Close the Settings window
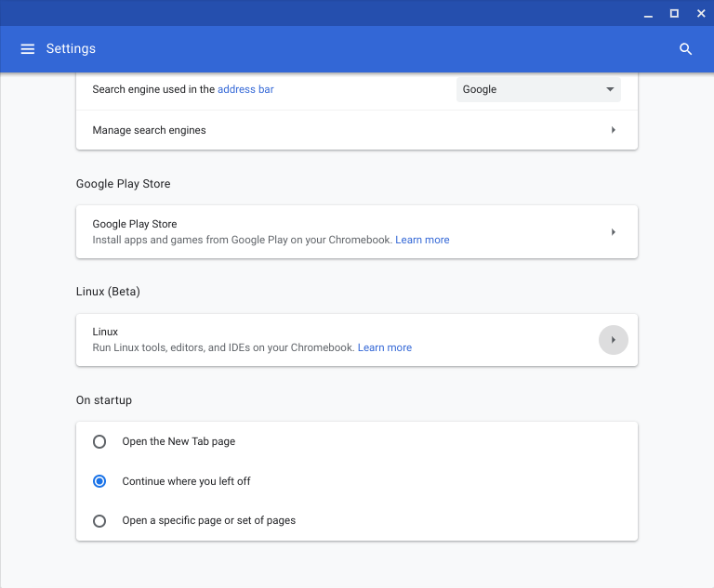The image size is (714, 588). (701, 14)
